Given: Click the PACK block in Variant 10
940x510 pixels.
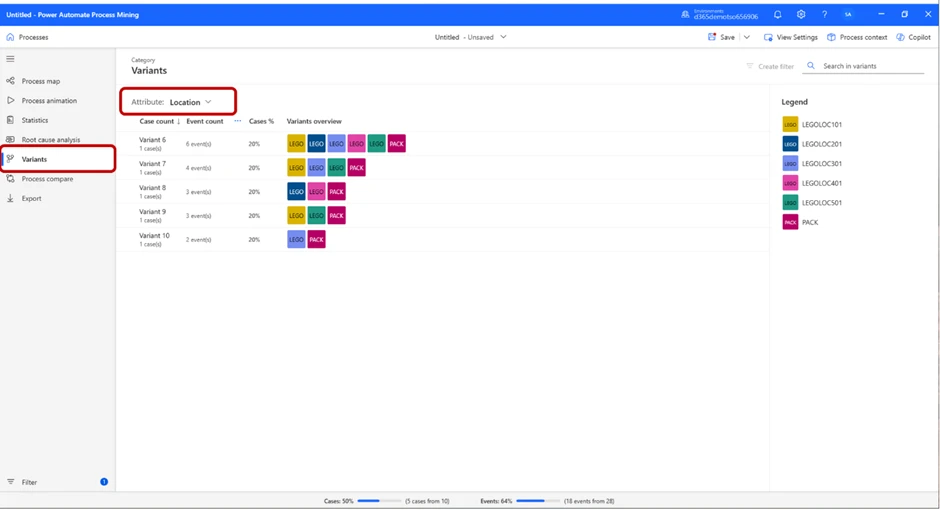Looking at the screenshot, I should click(x=317, y=240).
